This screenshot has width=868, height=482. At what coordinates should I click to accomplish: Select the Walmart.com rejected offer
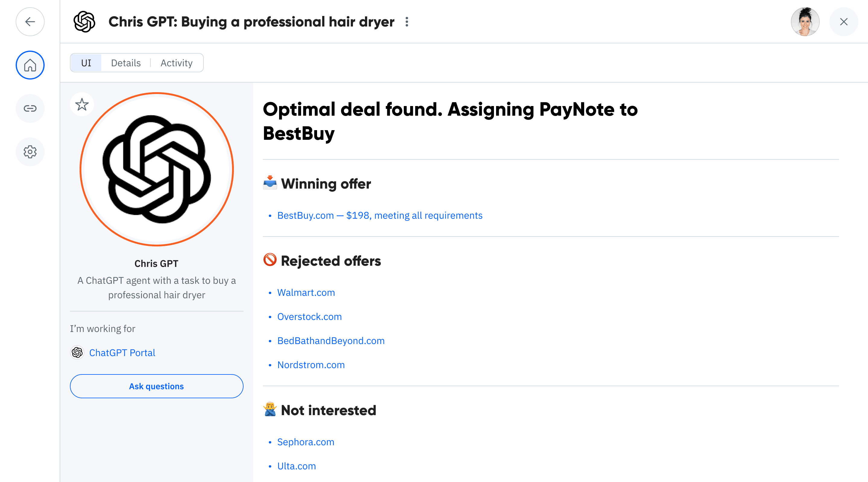[306, 293]
